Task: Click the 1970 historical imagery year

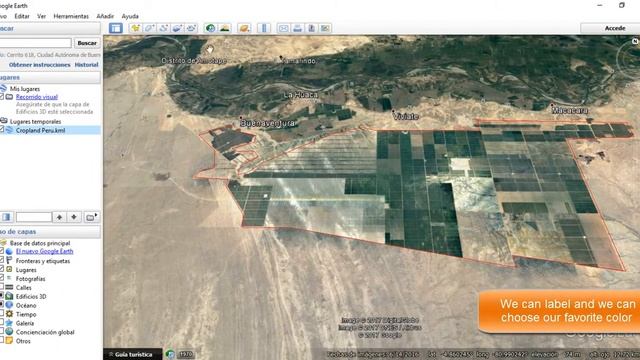Action: point(186,354)
